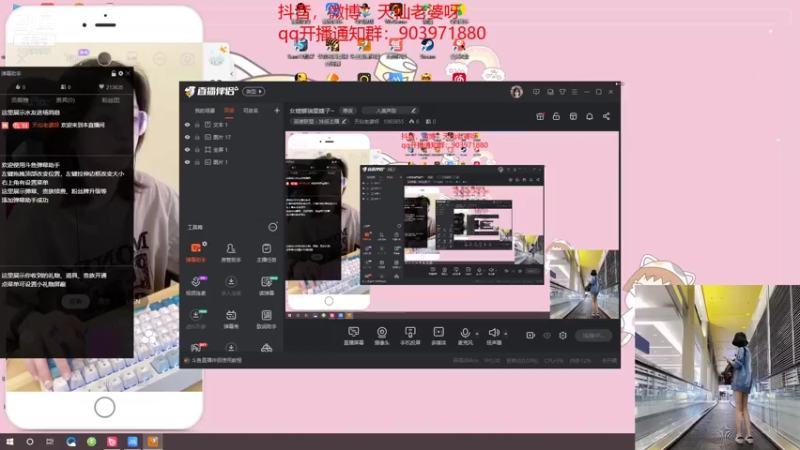Screen dimensions: 800x450
Task: Click the start broadcast button at bottom right
Action: [594, 335]
